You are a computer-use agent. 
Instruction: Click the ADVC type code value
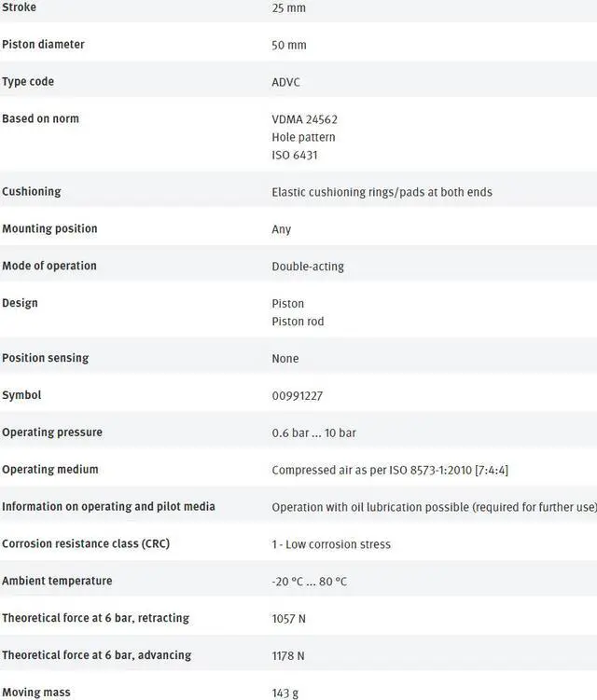click(287, 82)
